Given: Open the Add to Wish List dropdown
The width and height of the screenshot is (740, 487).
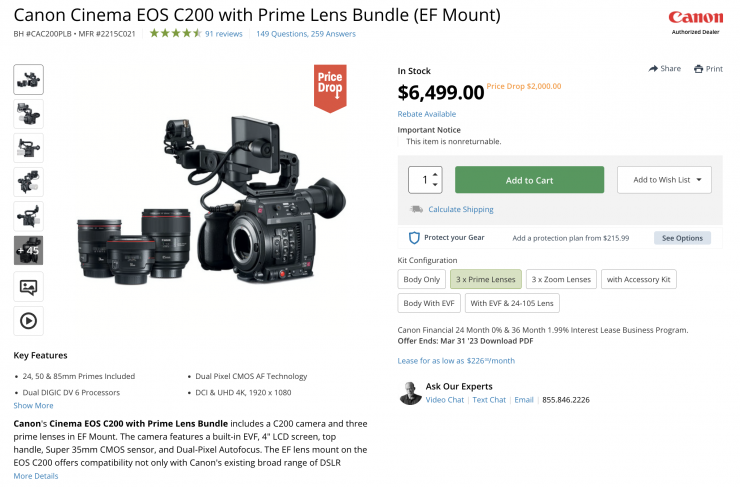Looking at the screenshot, I should pos(664,180).
